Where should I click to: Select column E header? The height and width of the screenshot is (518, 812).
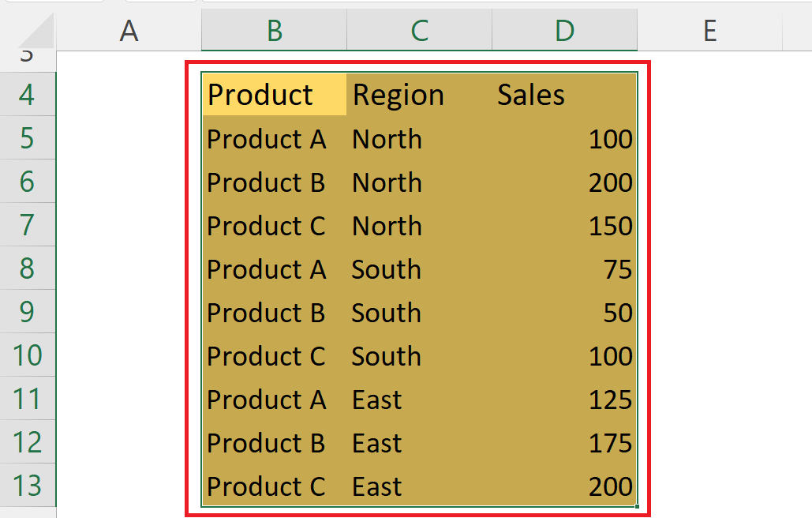(x=709, y=31)
